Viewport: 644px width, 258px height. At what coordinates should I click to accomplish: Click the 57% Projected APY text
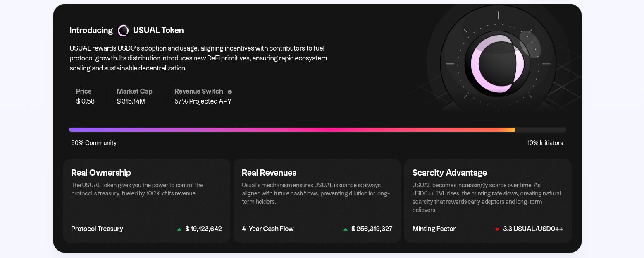point(203,101)
